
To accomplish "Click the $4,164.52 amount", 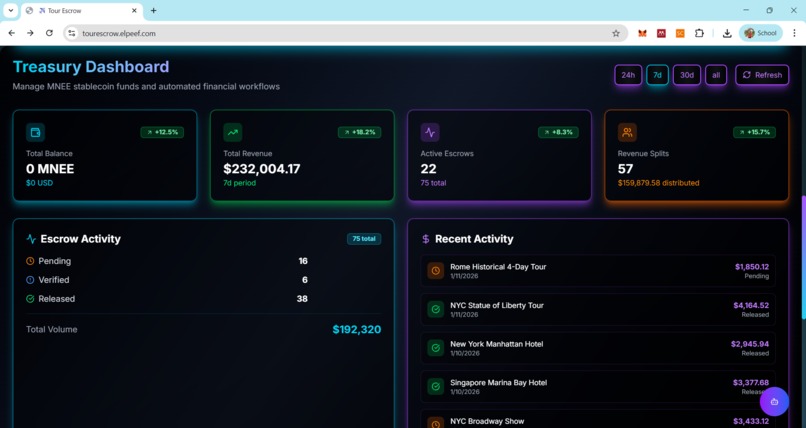I will (751, 305).
